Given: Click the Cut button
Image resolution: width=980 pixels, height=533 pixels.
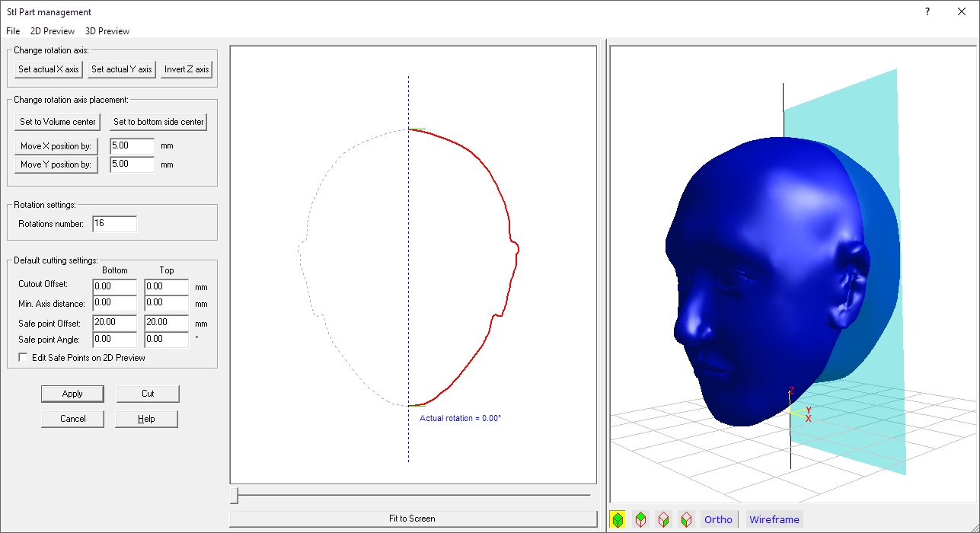Looking at the screenshot, I should pos(147,394).
